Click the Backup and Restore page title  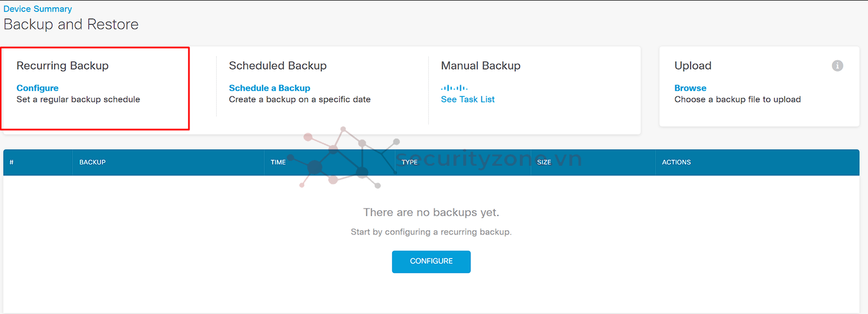point(71,25)
